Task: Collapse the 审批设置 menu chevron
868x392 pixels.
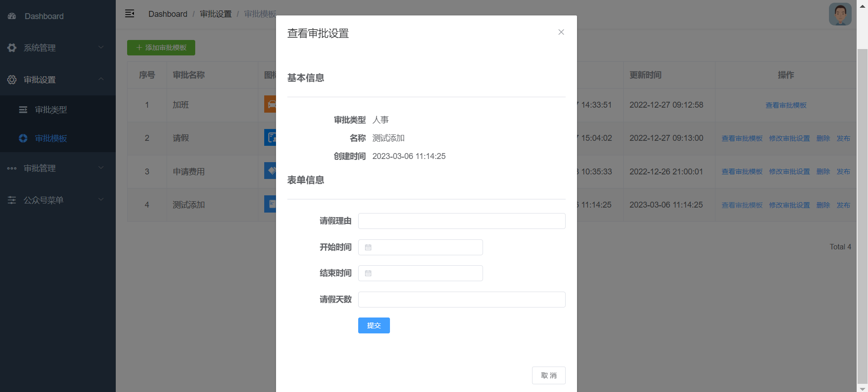Action: 101,79
